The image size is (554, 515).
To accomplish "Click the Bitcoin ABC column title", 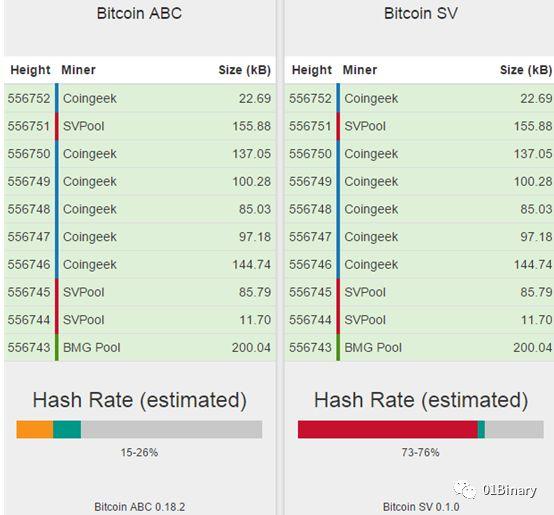I will (139, 13).
